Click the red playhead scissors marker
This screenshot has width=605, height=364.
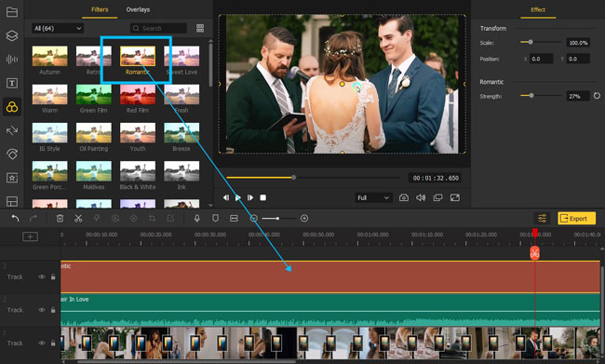(534, 253)
